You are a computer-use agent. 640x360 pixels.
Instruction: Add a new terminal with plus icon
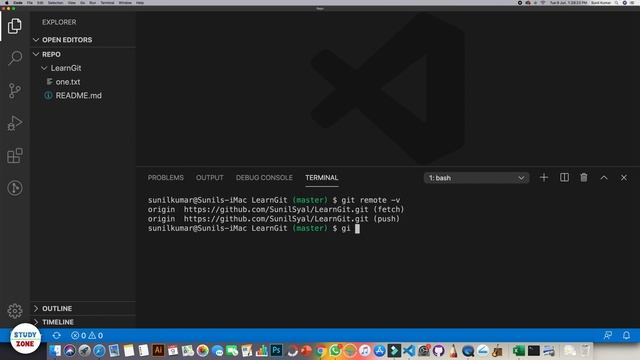tap(544, 178)
